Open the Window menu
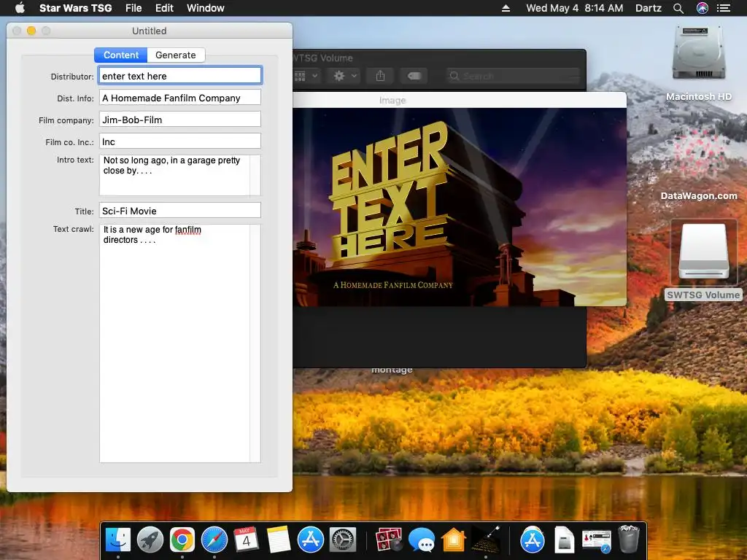Viewport: 747px width, 560px height. pyautogui.click(x=205, y=8)
